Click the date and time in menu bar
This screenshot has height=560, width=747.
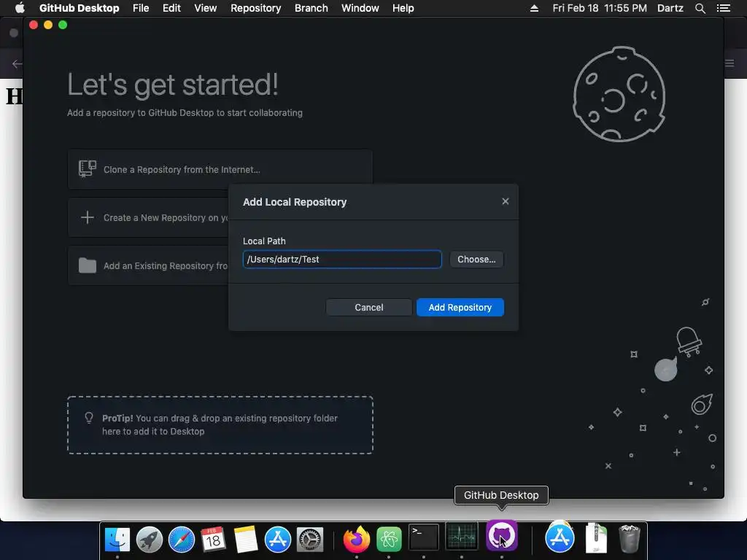[x=600, y=8]
